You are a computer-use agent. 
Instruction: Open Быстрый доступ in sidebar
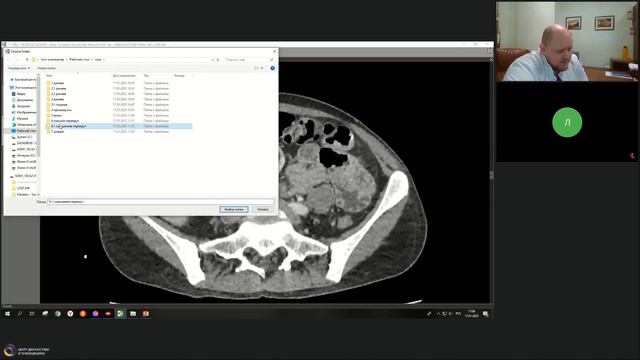point(23,80)
